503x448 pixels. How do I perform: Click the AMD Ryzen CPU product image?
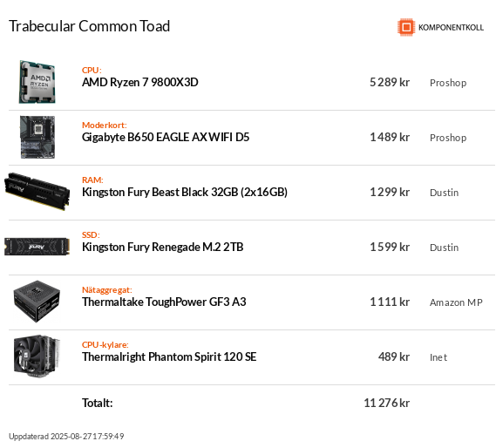click(x=37, y=82)
